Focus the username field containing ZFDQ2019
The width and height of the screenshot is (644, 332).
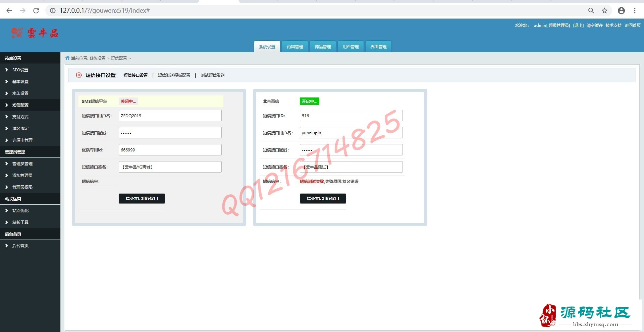[170, 116]
